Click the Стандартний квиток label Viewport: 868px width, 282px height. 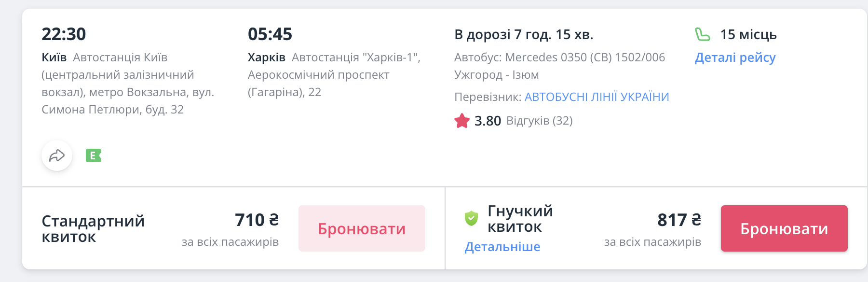93,228
